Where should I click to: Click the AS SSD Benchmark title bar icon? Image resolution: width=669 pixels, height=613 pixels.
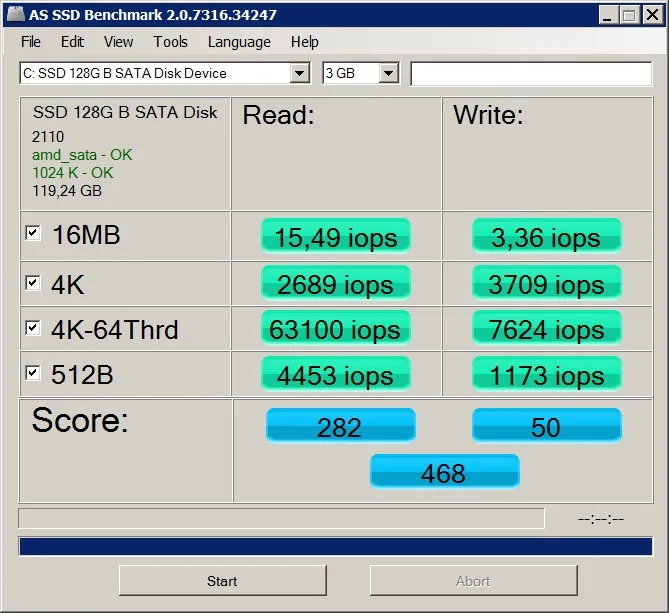tap(15, 14)
